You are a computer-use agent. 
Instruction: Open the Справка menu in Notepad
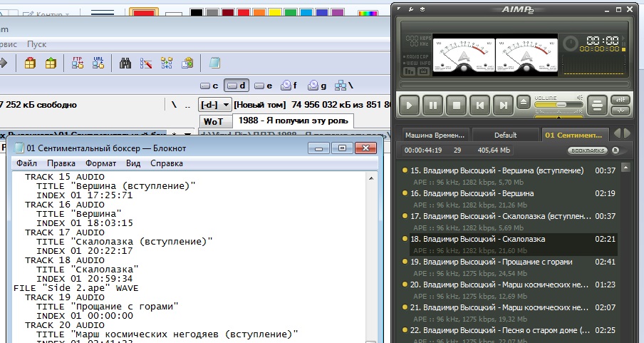[x=166, y=163]
